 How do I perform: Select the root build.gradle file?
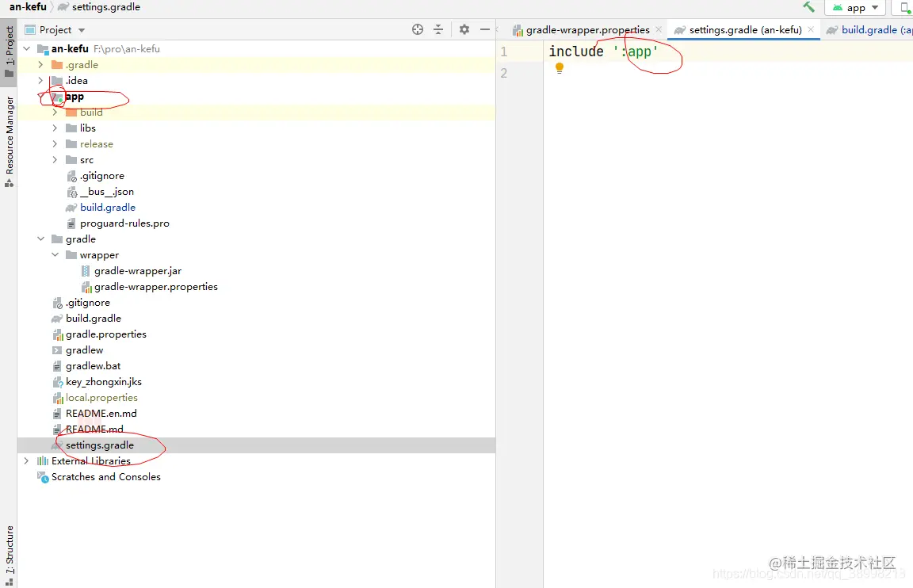[x=94, y=319]
